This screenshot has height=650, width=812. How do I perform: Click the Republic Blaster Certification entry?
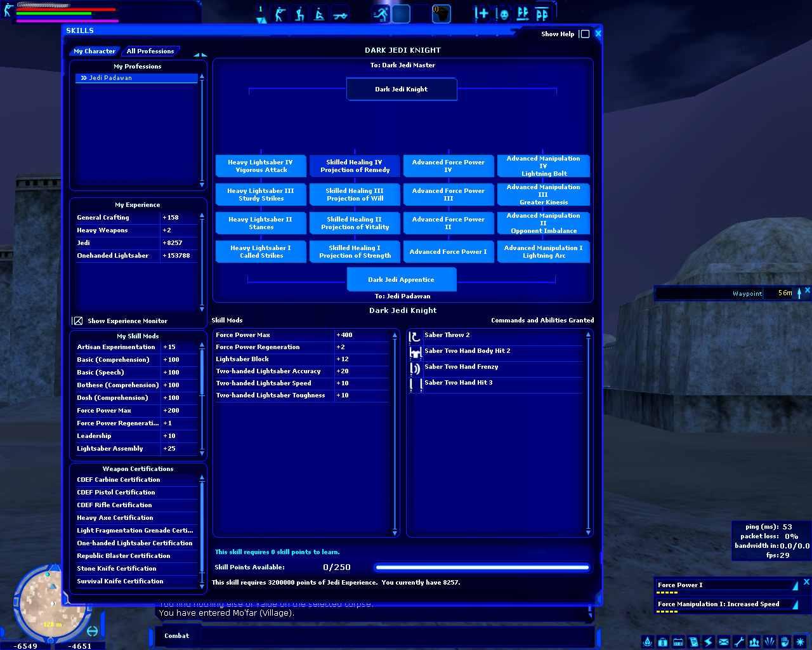(x=137, y=556)
